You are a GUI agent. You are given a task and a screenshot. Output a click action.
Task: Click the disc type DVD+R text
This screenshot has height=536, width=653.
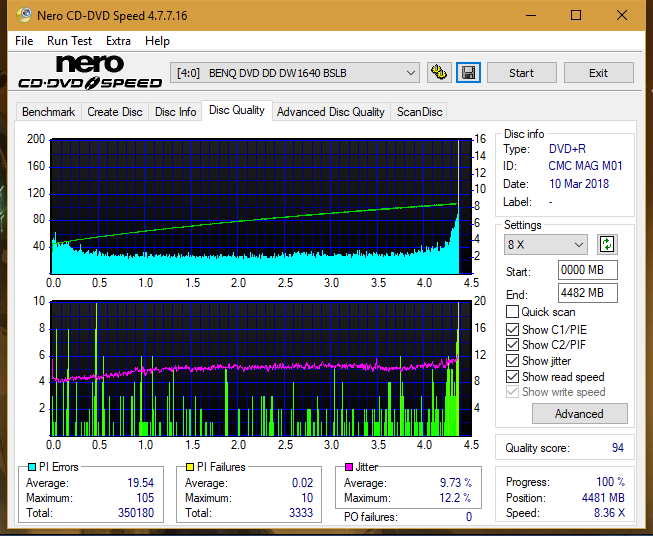click(567, 149)
